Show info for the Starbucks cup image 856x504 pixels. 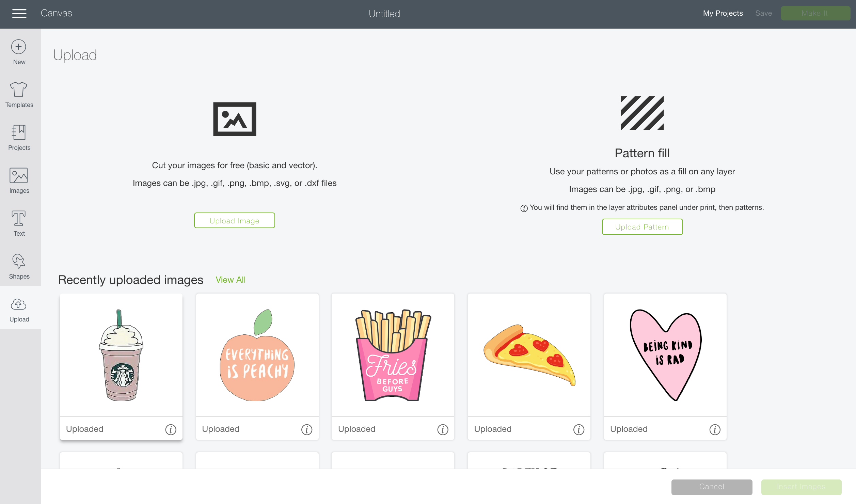pos(171,429)
